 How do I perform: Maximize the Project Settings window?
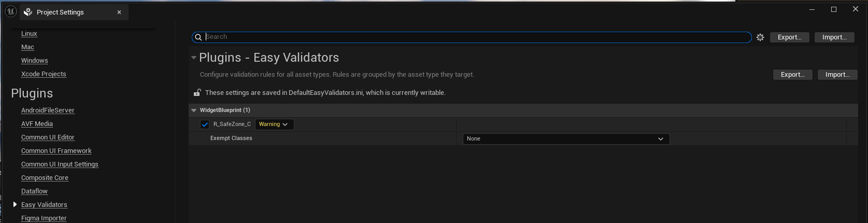click(x=834, y=9)
